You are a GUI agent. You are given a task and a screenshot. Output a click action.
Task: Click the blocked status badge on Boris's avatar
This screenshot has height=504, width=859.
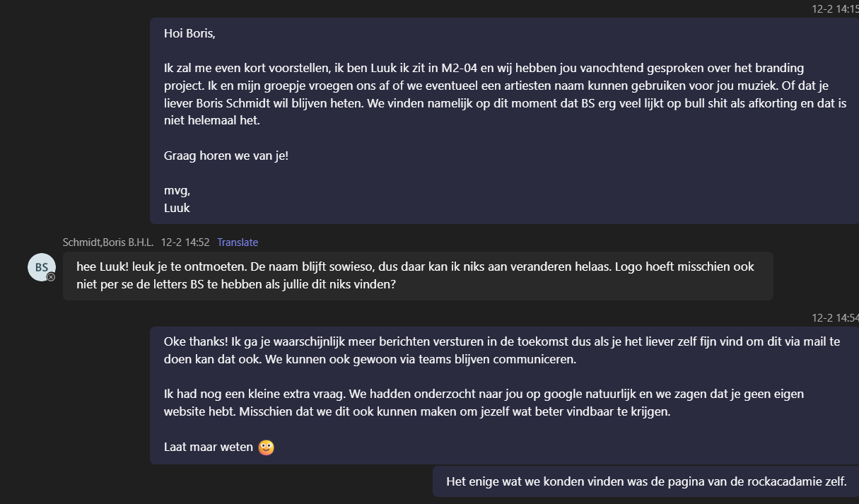point(51,279)
